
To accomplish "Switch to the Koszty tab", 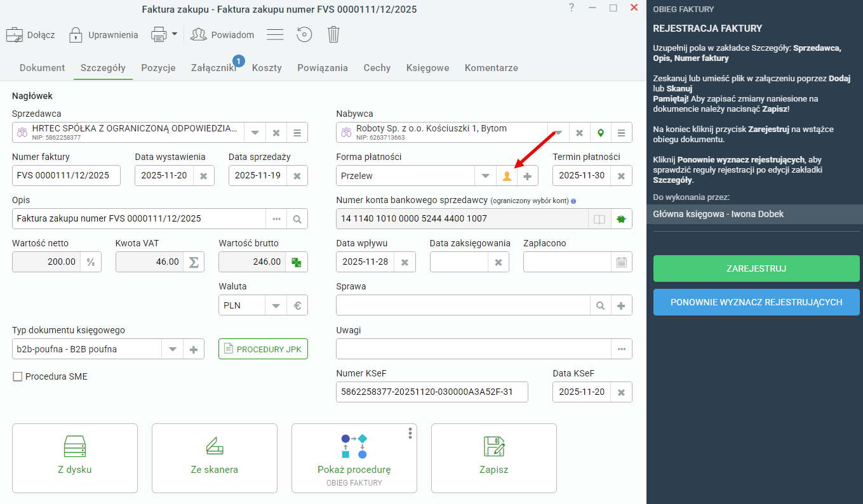I will pos(267,68).
